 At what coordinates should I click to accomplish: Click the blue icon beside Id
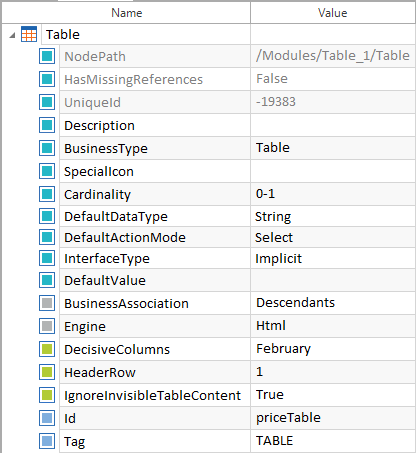[47, 418]
